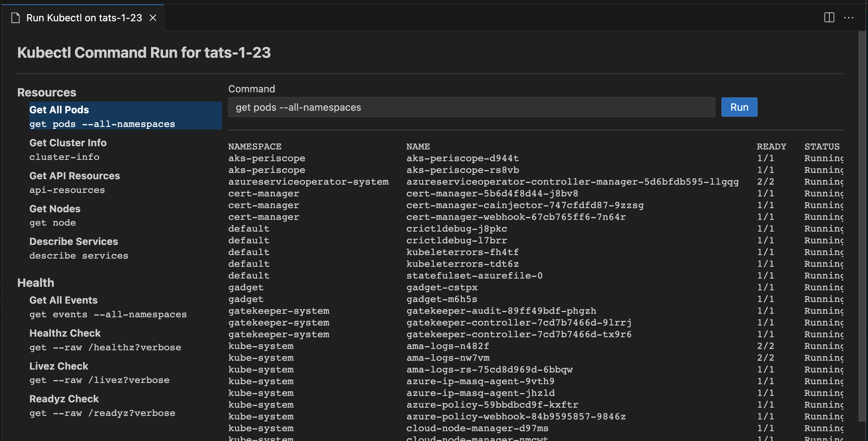This screenshot has height=441, width=868.
Task: Click pod cert-manager-webhook-67cb765ff6-7n64r
Action: point(516,217)
